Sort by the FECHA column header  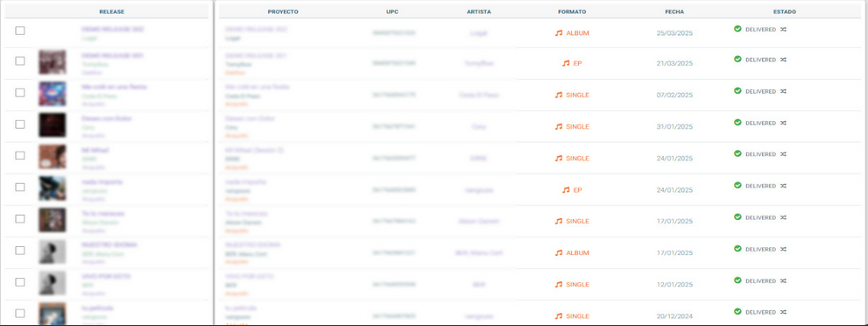pyautogui.click(x=674, y=11)
